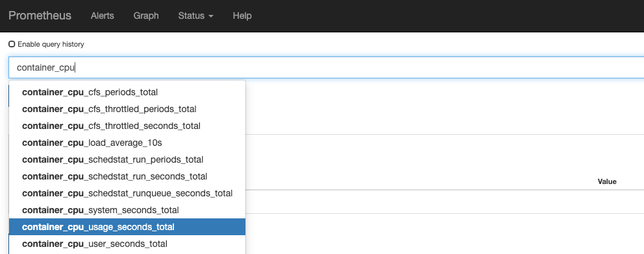Viewport: 644px width, 254px height.
Task: Open the Prometheus home link
Action: [40, 16]
